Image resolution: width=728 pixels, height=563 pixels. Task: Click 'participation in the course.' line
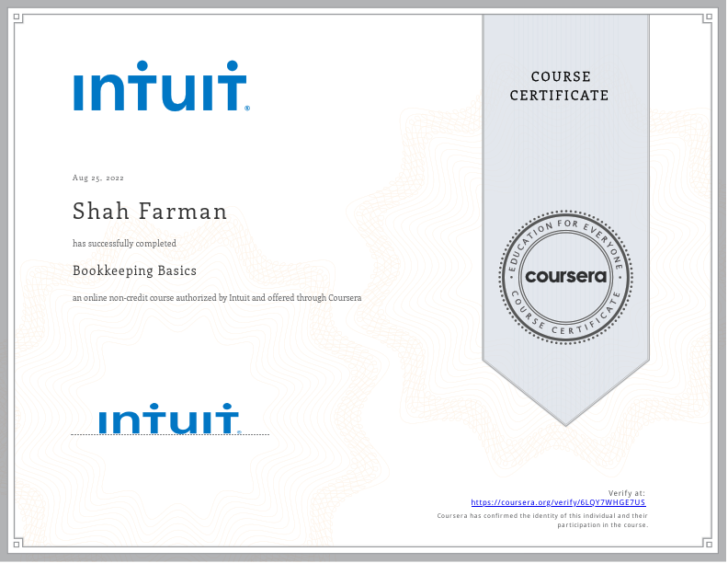pos(603,525)
